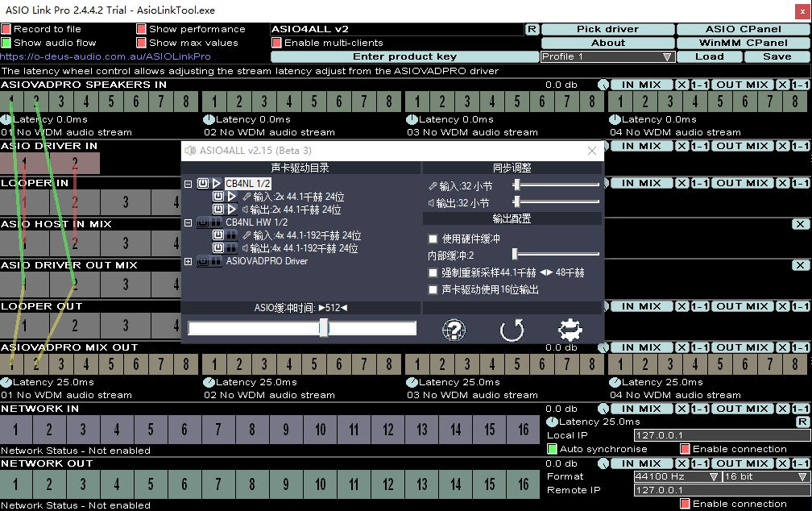Image resolution: width=812 pixels, height=511 pixels.
Task: Click the Remote IP field showing 127.0.0.1
Action: click(x=722, y=490)
